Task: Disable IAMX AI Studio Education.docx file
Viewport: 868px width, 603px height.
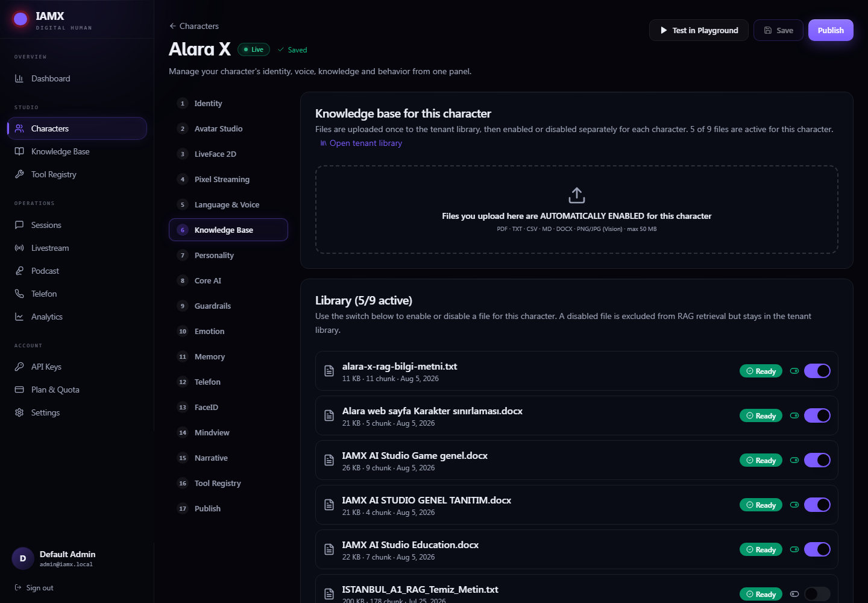Action: click(x=817, y=549)
